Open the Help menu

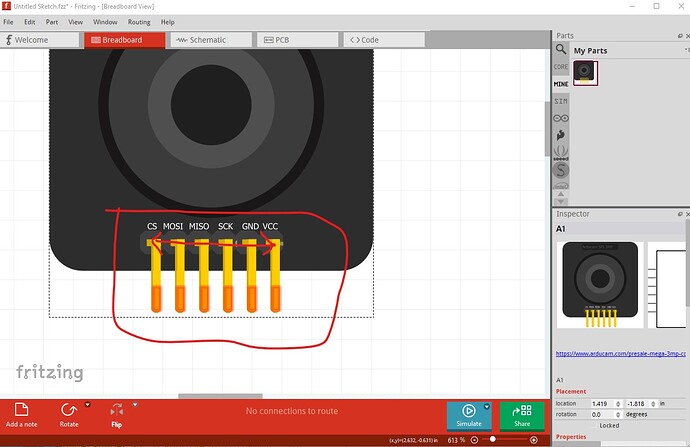tap(167, 22)
